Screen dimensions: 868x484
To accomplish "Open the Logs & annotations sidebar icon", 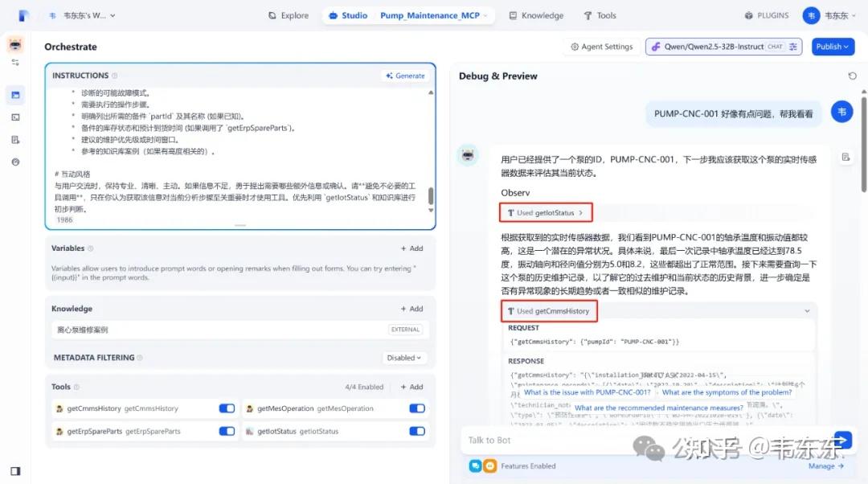I will (15, 140).
